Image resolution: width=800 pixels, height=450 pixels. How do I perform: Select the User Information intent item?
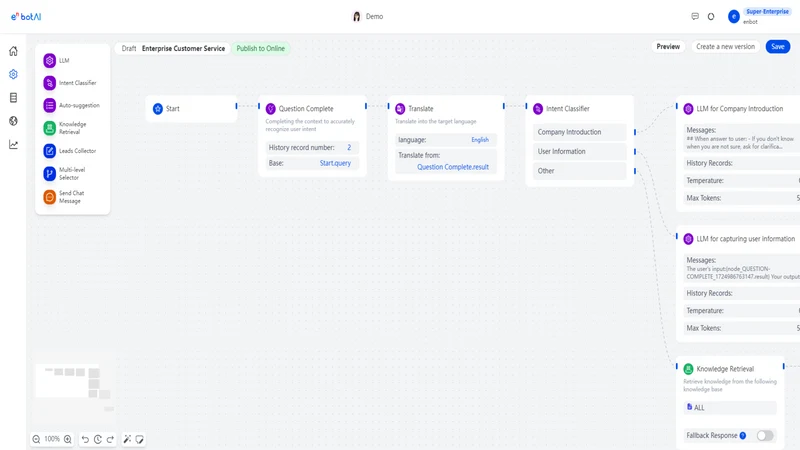point(580,152)
